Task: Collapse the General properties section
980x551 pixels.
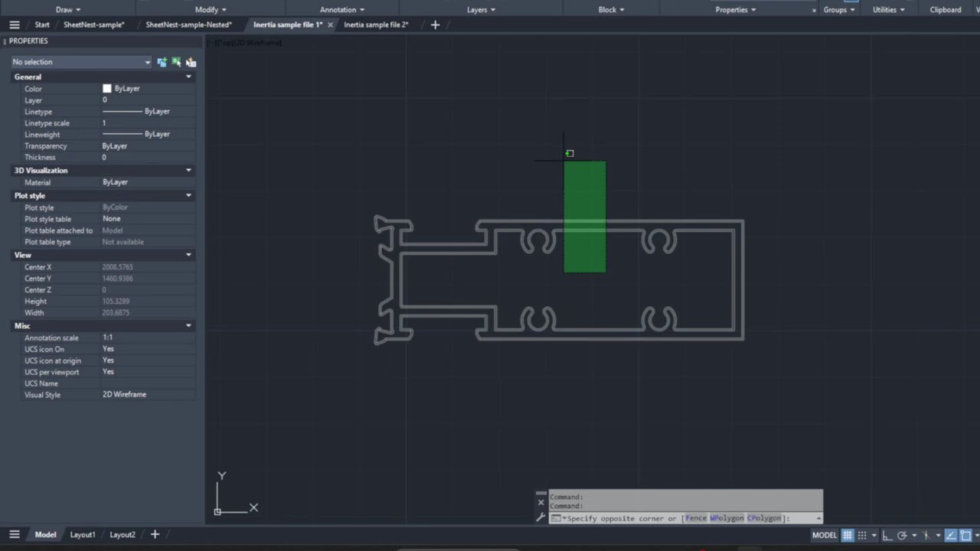Action: (x=188, y=77)
